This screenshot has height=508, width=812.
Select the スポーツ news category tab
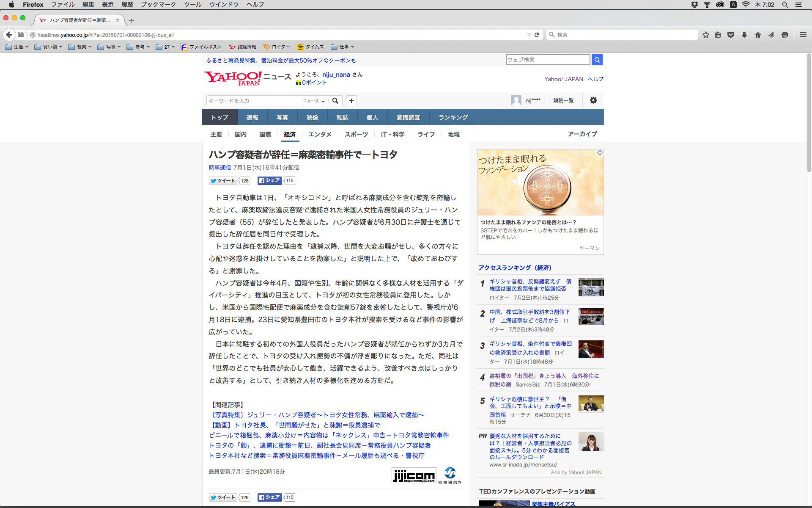click(356, 134)
